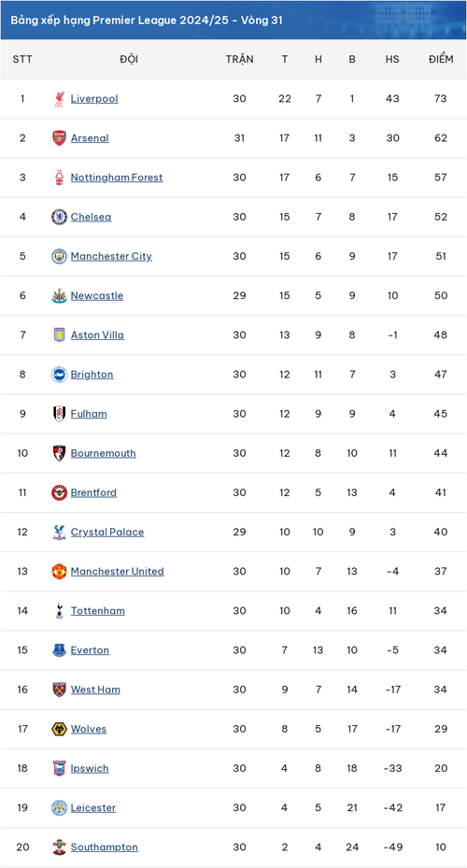The height and width of the screenshot is (868, 467).
Task: Click the Tottenham club crest icon
Action: click(x=59, y=610)
